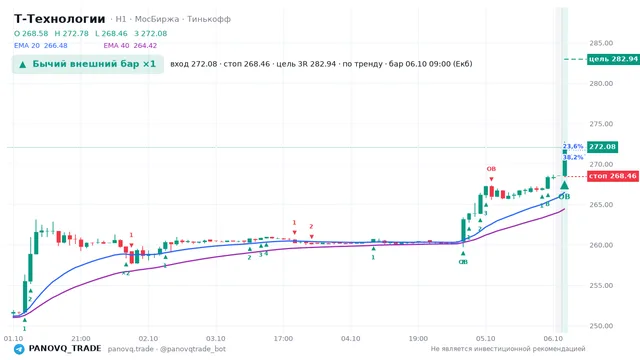Screen dimensions: 640x360
Task: Click the current price 272.08 label on the price axis
Action: click(602, 147)
